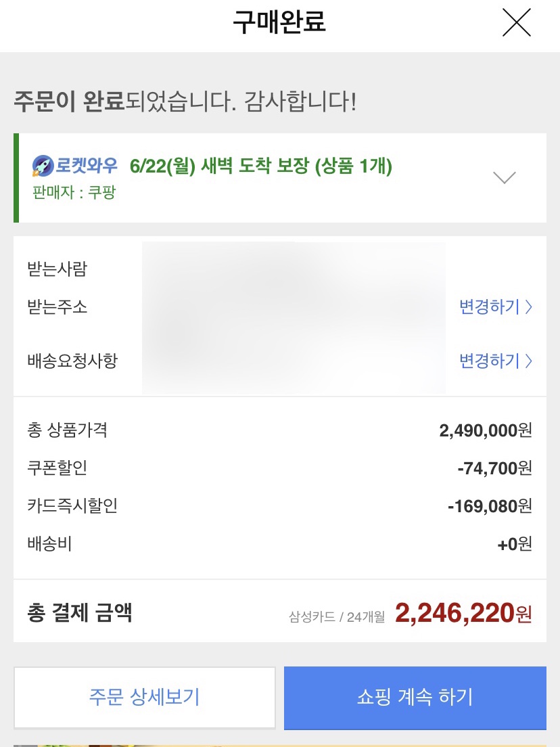Screen dimensions: 560x747
Task: Close the 구매완료 page with the X
Action: 517,22
